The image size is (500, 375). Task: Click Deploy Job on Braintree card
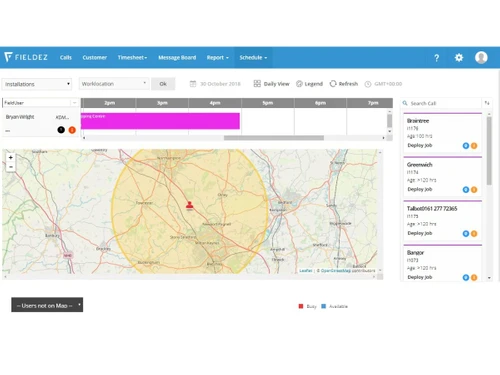(x=420, y=145)
